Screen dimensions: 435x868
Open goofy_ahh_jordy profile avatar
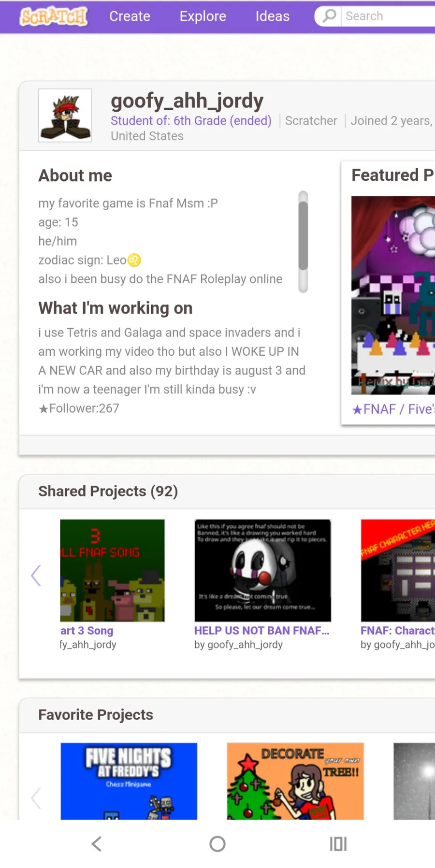65,115
